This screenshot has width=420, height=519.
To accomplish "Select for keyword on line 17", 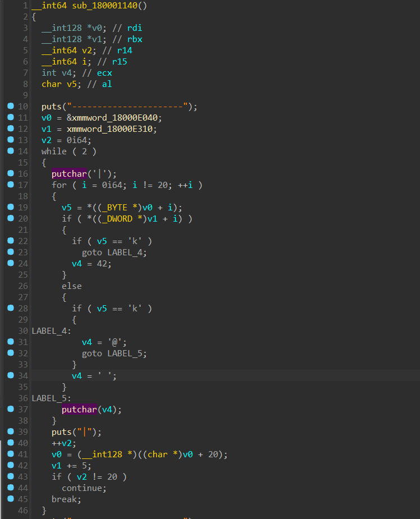I will [x=59, y=185].
